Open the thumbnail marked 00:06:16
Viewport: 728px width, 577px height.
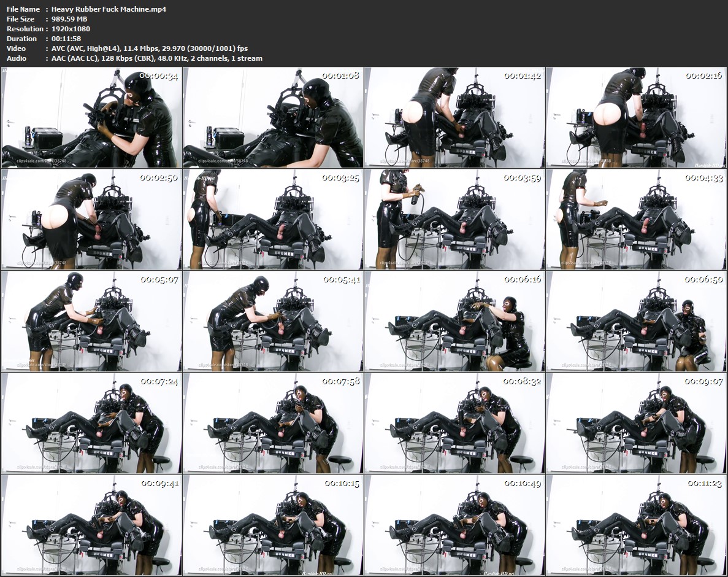coord(455,320)
